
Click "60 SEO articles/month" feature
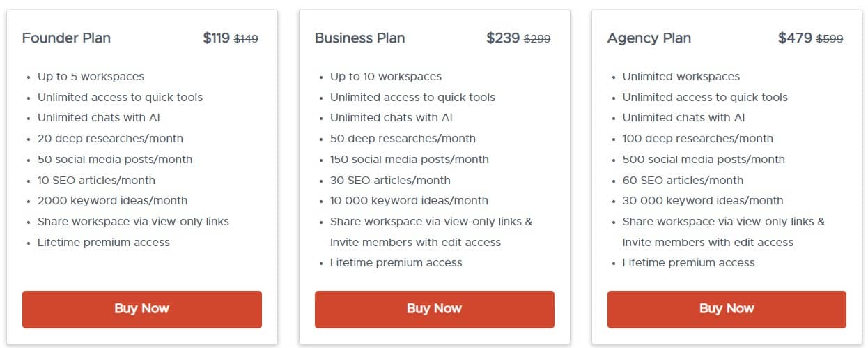[x=683, y=180]
